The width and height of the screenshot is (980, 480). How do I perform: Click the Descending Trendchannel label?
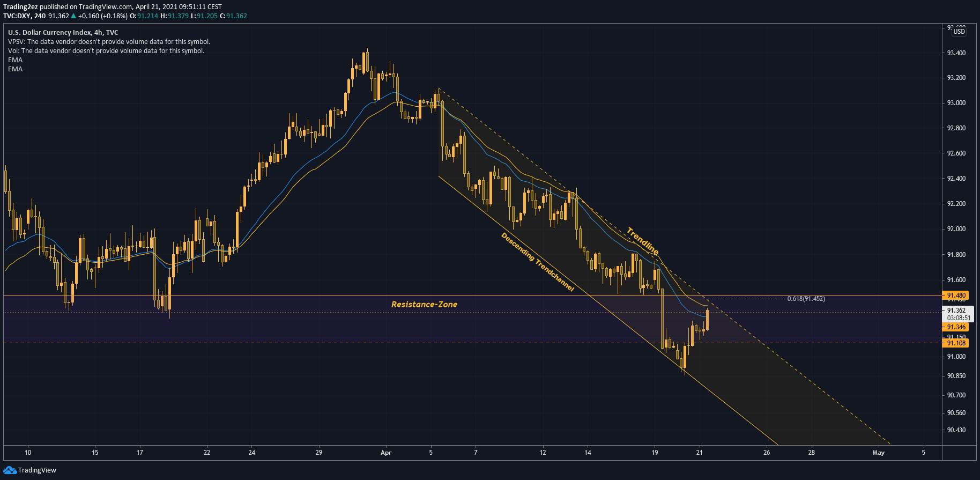537,262
